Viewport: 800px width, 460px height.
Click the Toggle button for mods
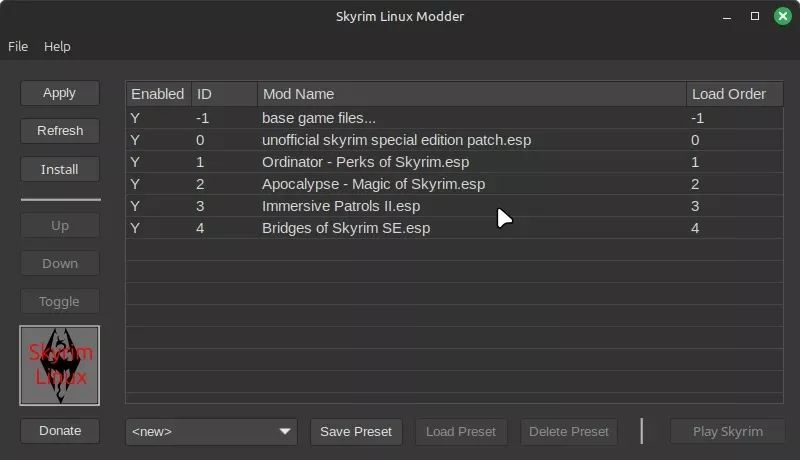[60, 301]
